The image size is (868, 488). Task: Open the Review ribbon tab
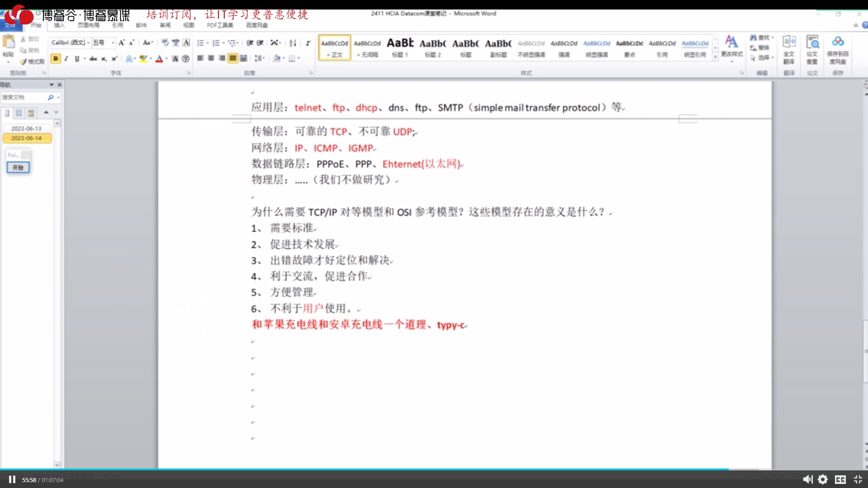[x=165, y=25]
